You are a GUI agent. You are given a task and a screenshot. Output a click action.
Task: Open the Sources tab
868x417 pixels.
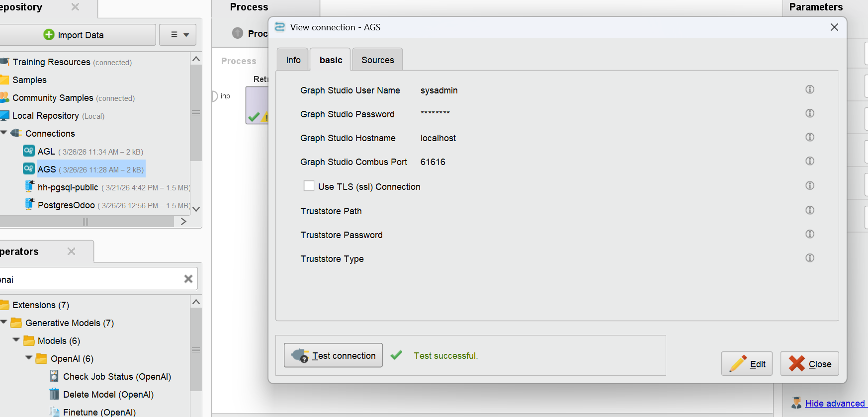point(378,60)
